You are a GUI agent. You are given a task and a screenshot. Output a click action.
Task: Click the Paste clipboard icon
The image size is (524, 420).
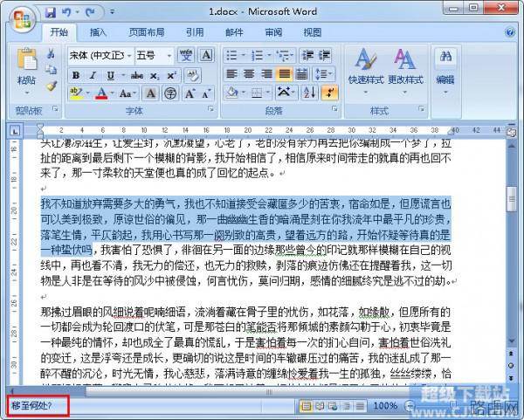click(27, 60)
